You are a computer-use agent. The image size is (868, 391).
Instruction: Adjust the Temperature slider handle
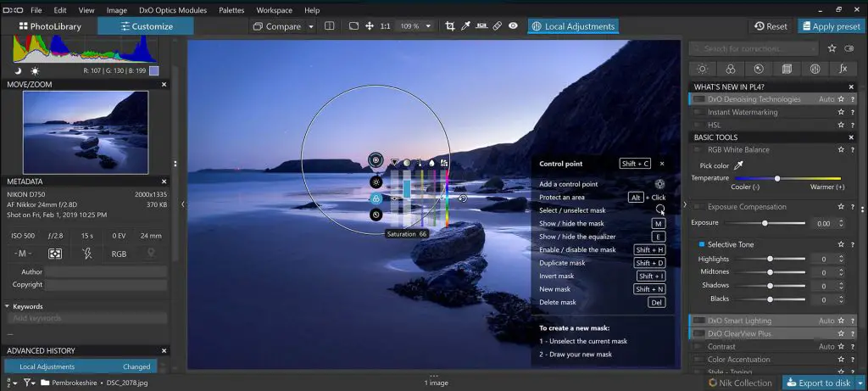[777, 178]
